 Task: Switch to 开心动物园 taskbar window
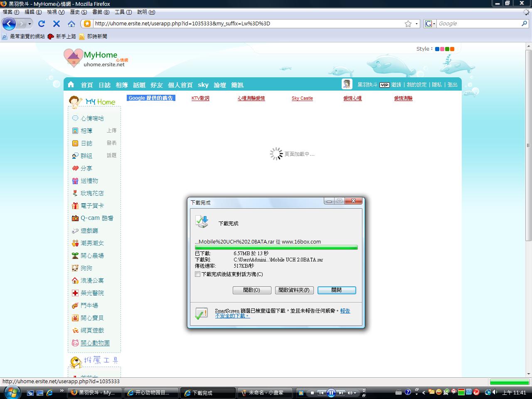click(151, 393)
